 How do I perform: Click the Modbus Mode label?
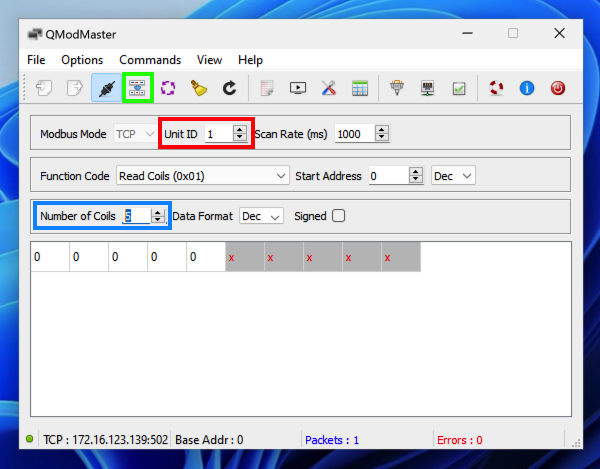(73, 134)
